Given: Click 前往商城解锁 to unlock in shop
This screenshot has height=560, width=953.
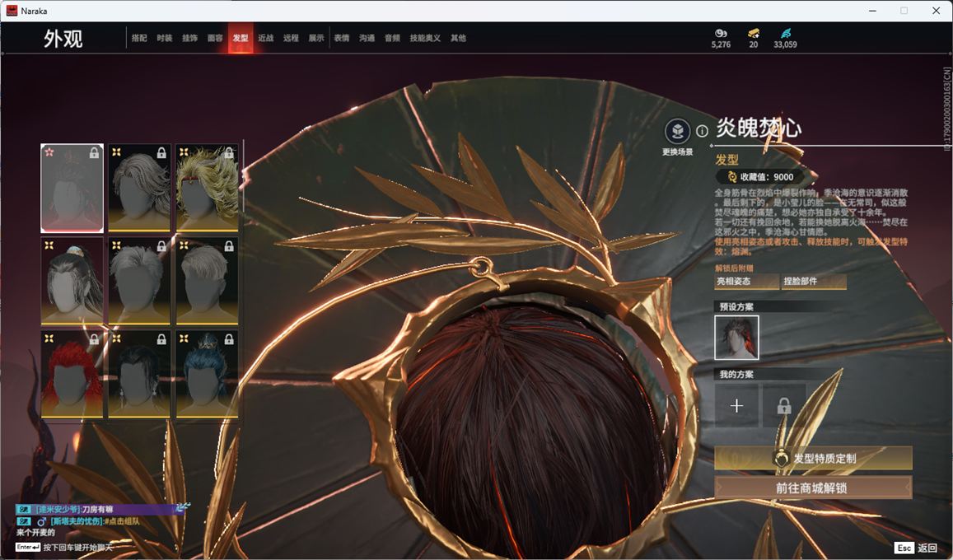Looking at the screenshot, I should click(813, 488).
